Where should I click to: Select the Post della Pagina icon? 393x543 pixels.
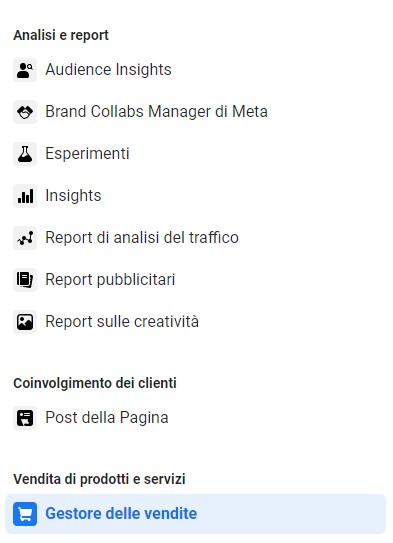click(25, 418)
